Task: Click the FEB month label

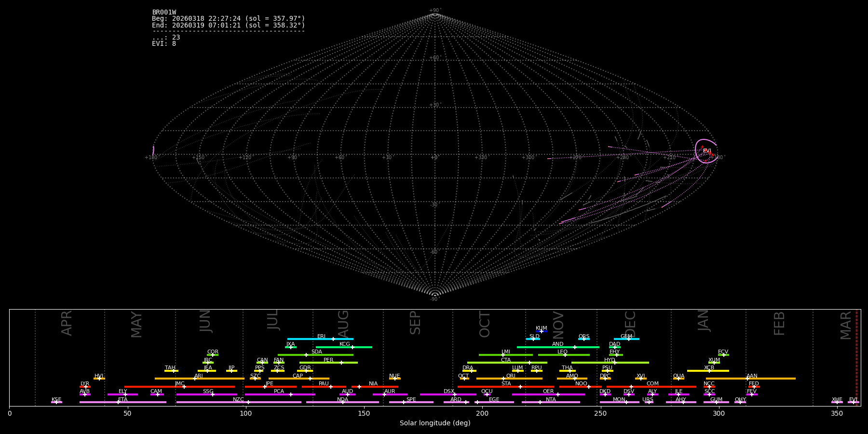Action: [779, 323]
